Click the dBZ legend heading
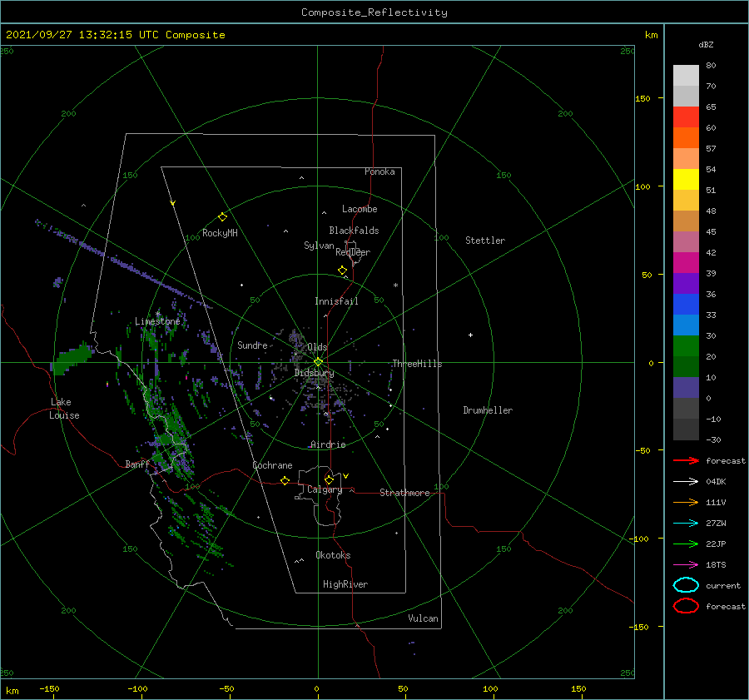Screen dimensions: 749x700 point(706,44)
